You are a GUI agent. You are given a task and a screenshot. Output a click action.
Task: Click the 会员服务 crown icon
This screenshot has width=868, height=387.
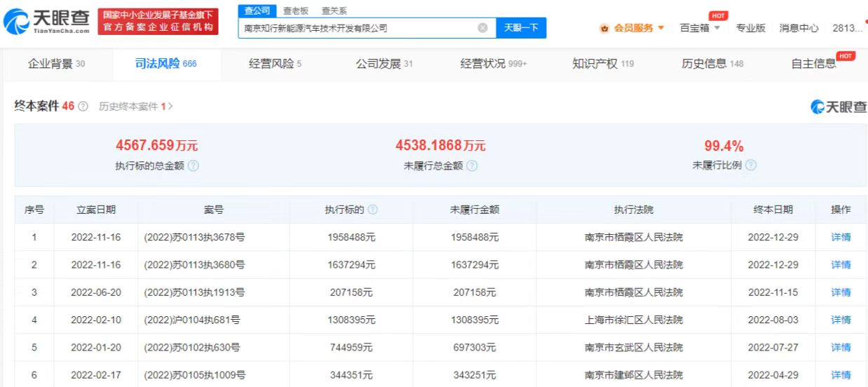point(604,28)
